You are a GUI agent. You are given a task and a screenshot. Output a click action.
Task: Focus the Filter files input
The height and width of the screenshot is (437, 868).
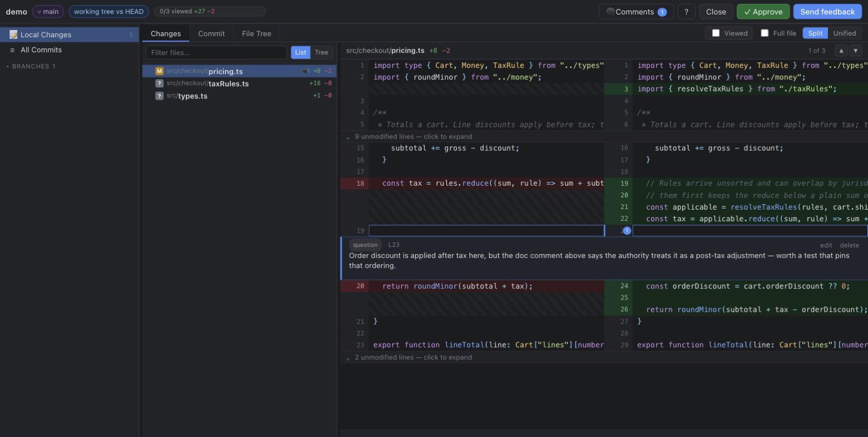click(x=216, y=52)
